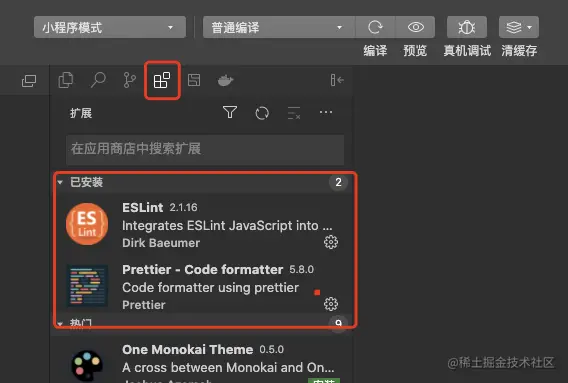Open the 普通编译 compile mode dropdown
Image resolution: width=568 pixels, height=383 pixels.
point(279,27)
